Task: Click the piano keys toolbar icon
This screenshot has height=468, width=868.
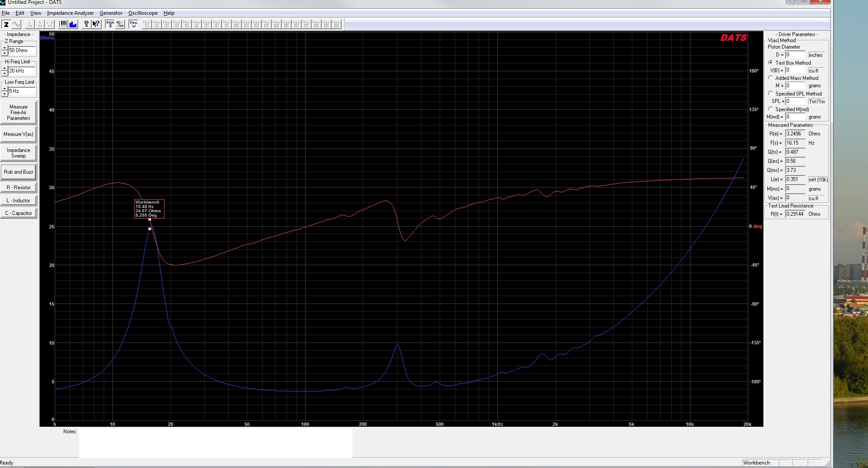Action: click(x=63, y=24)
